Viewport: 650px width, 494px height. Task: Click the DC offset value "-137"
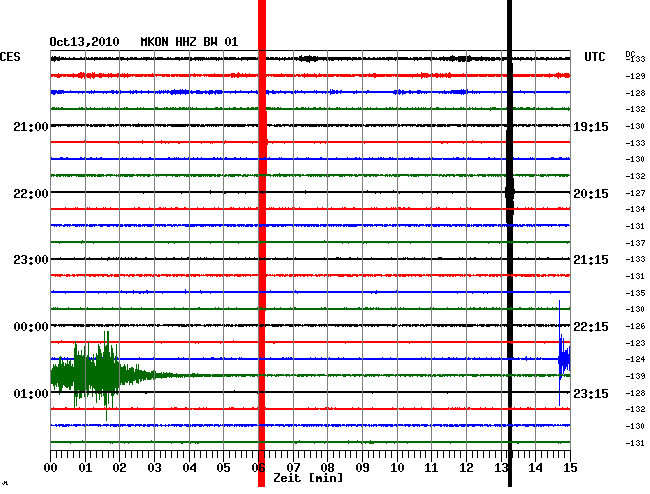[635, 243]
